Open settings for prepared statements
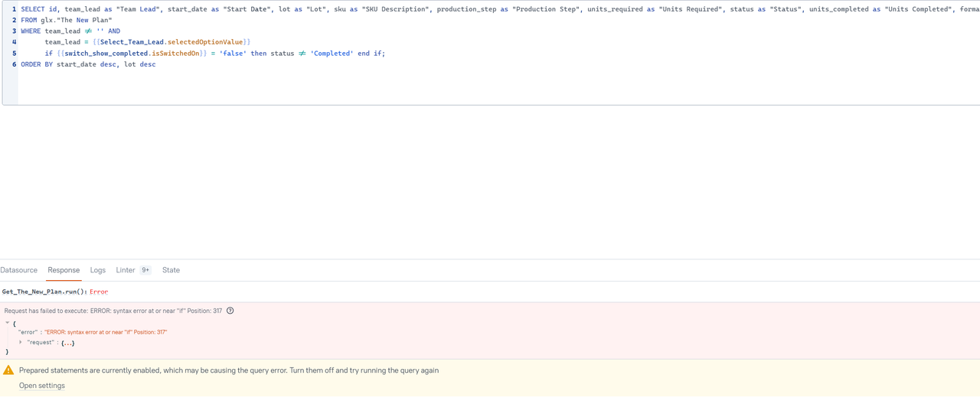980x401 pixels. pyautogui.click(x=42, y=386)
